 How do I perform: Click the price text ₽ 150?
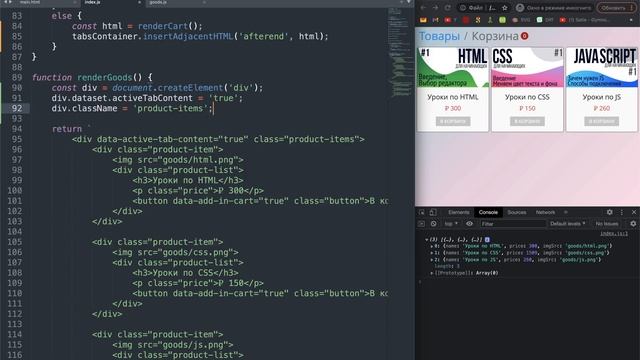(527, 109)
